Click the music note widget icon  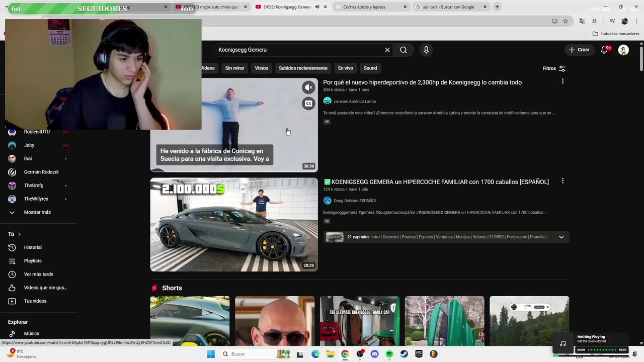(563, 343)
